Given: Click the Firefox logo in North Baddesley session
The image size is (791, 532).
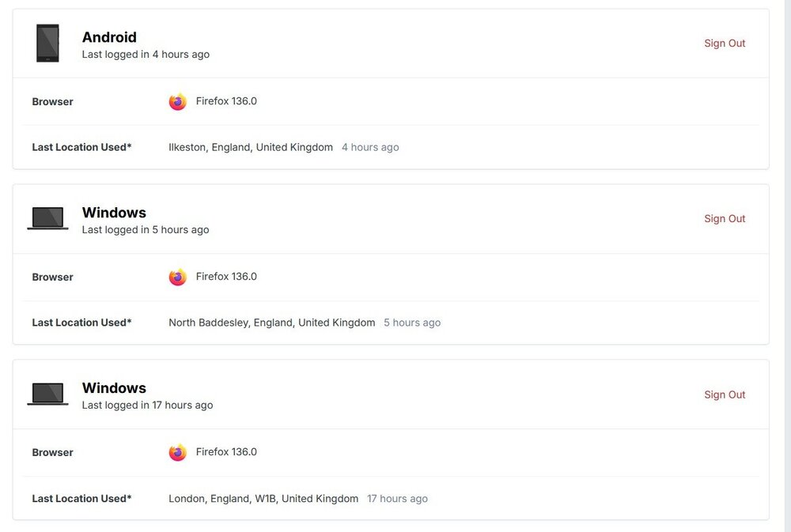Looking at the screenshot, I should 177,277.
